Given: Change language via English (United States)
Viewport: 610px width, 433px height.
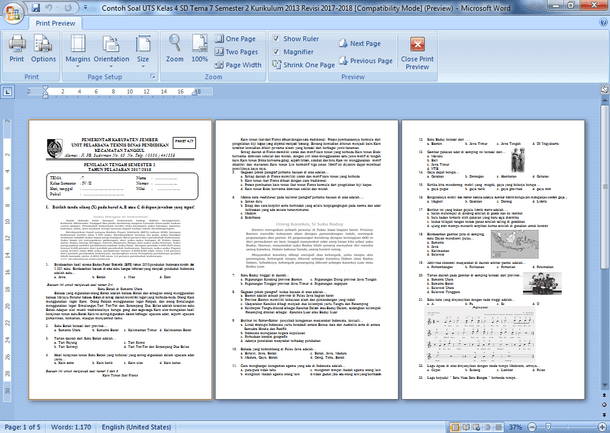Looking at the screenshot, I should click(136, 427).
